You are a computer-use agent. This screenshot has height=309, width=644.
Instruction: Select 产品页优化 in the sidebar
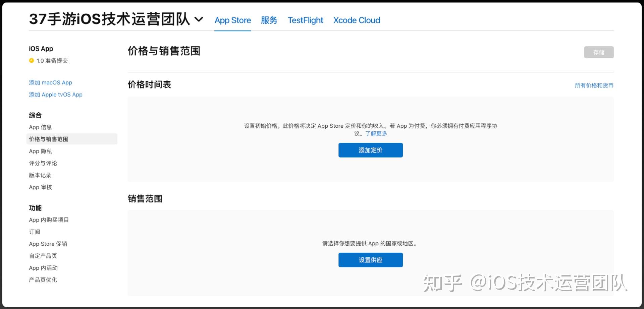[x=43, y=280]
